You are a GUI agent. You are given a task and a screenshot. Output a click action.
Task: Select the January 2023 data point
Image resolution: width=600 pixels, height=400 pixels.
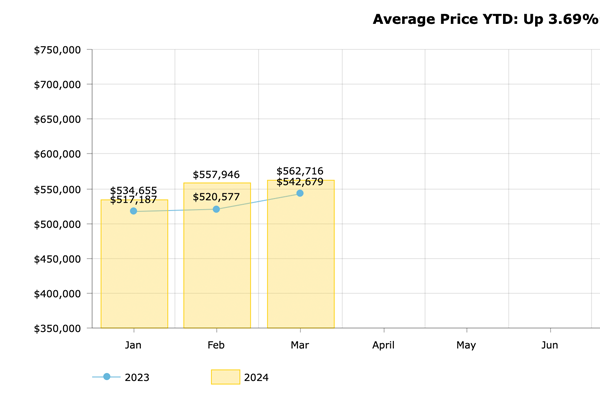133,211
